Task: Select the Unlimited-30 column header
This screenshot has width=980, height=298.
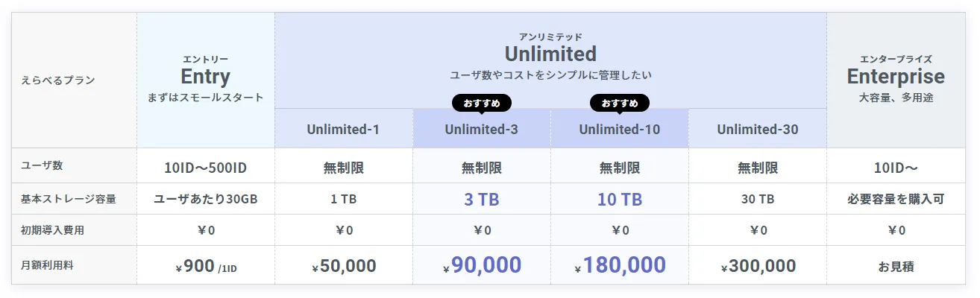Action: tap(757, 129)
